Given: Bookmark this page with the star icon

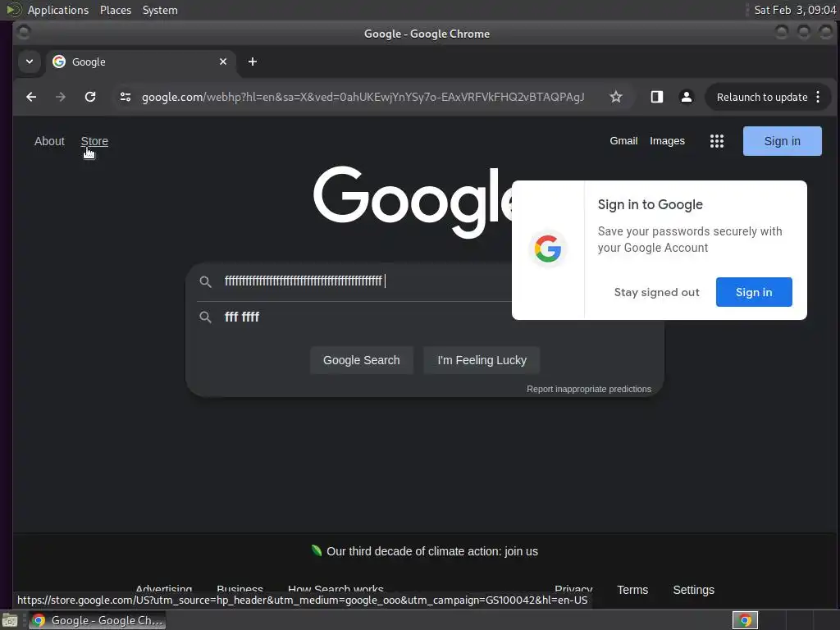Looking at the screenshot, I should 616,97.
